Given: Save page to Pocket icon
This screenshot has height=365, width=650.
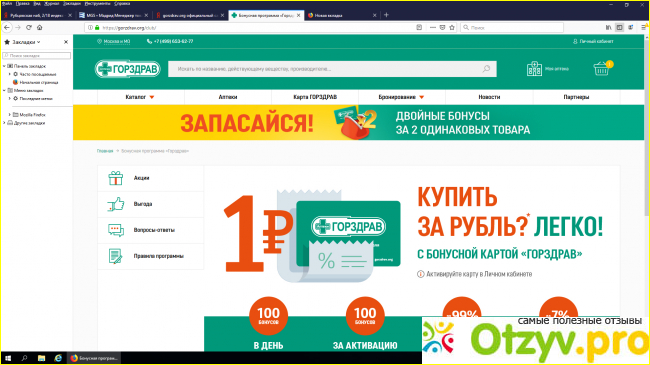Looking at the screenshot, I should (442, 27).
